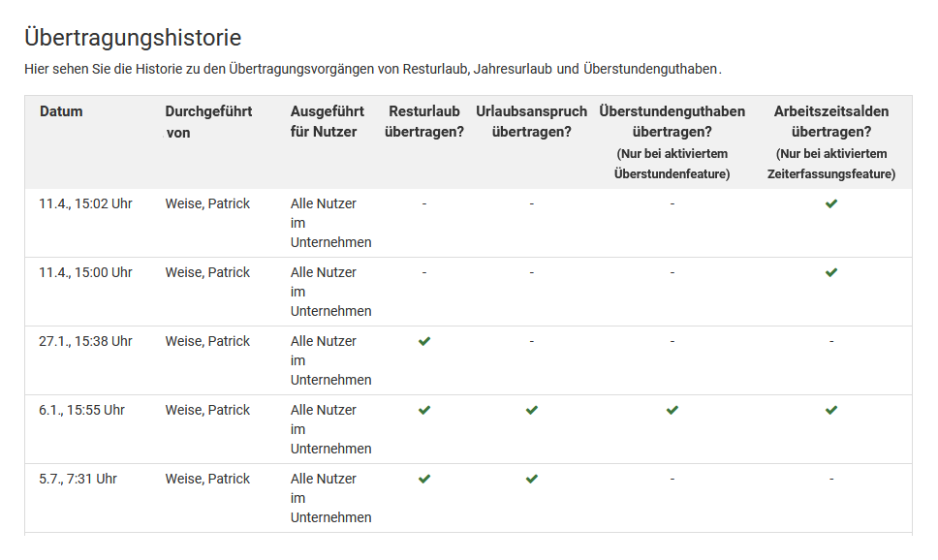938x560 pixels.
Task: Click the 'Überstundenguthaben übertragen?' column header
Action: click(672, 122)
